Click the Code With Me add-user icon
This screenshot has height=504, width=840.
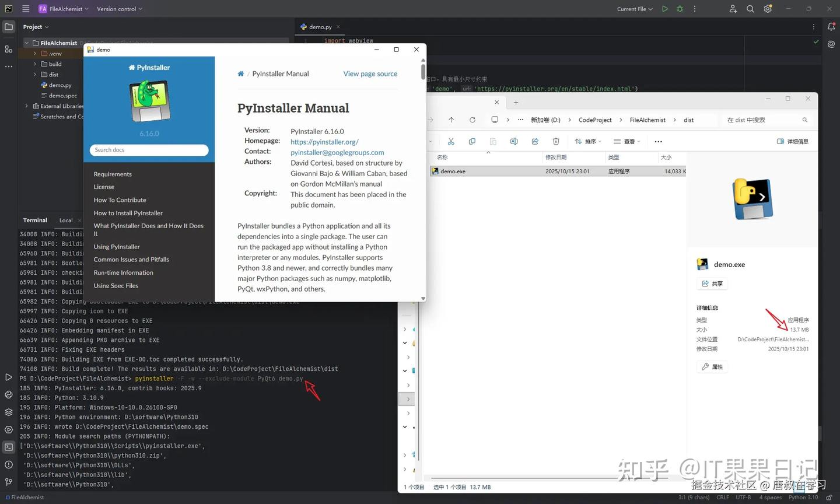[x=733, y=9]
